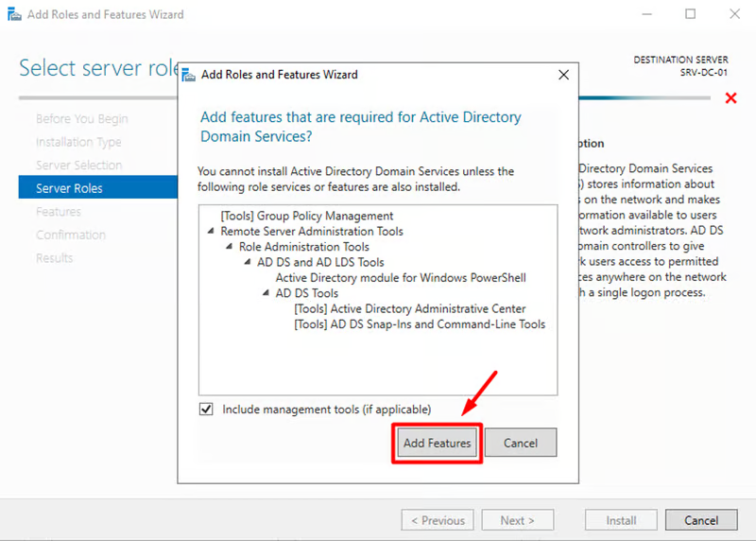
Task: Click the wizard icon in dialog title bar
Action: [x=188, y=75]
